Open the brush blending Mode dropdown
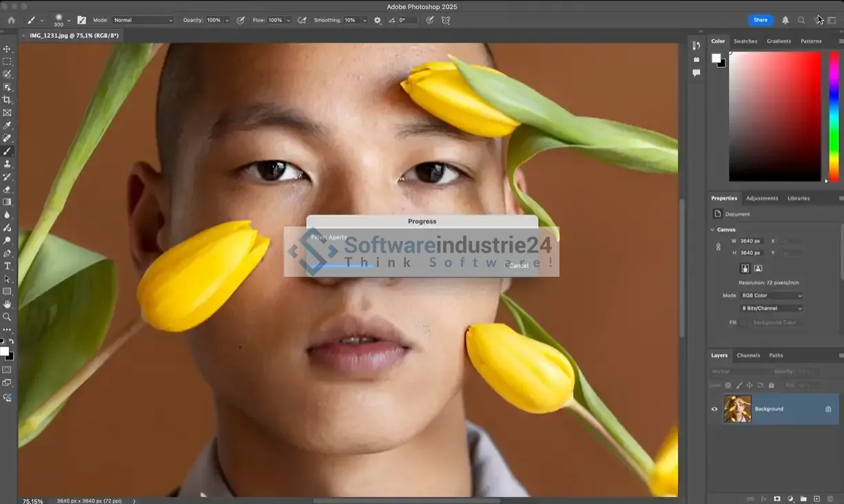 tap(143, 21)
